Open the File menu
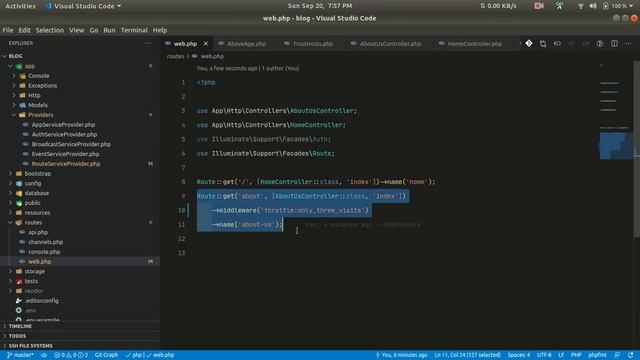This screenshot has width=640, height=360. pos(8,30)
